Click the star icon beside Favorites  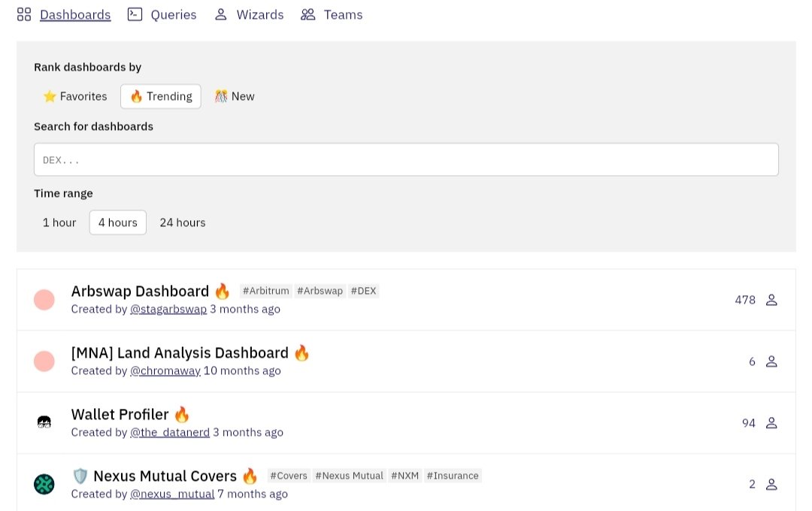50,96
